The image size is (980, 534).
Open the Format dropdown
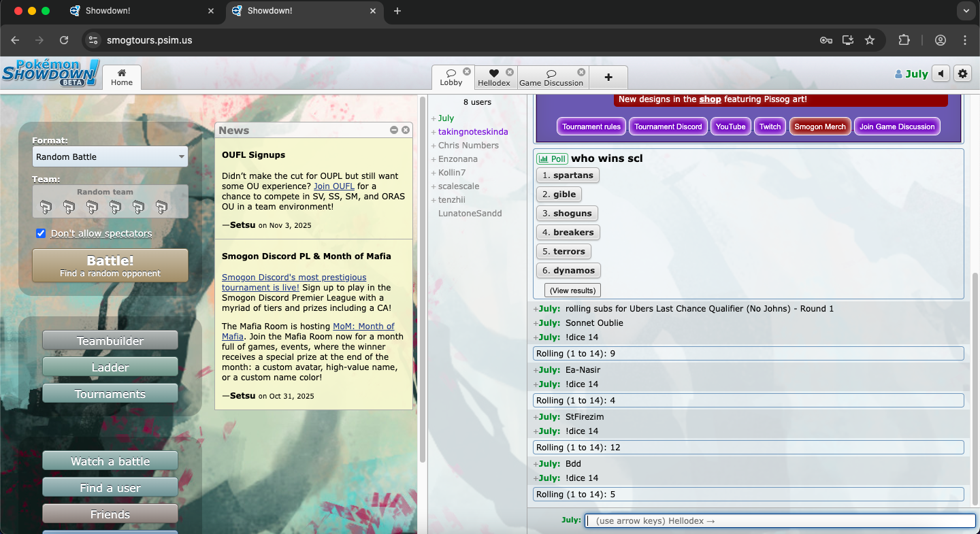point(110,156)
